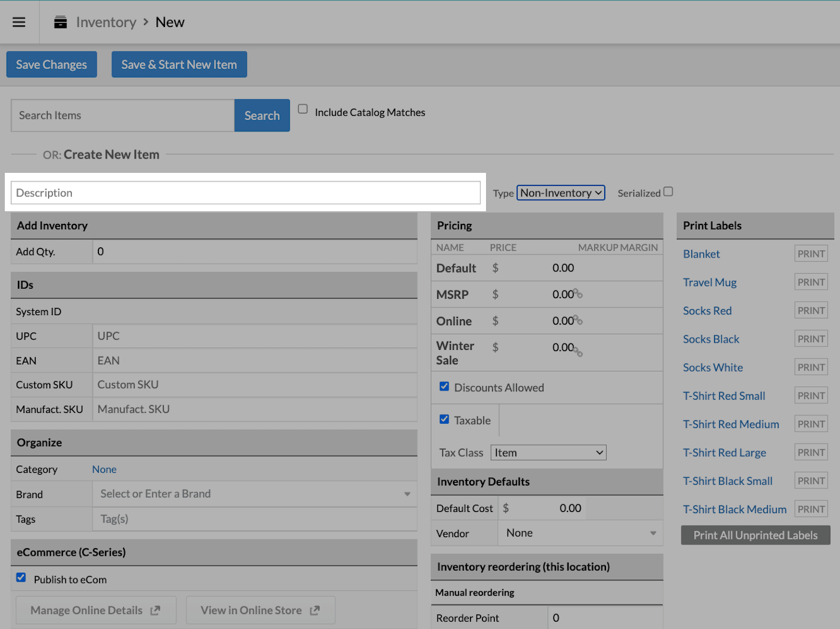
Task: Uncheck the Taxable checkbox
Action: coord(444,419)
